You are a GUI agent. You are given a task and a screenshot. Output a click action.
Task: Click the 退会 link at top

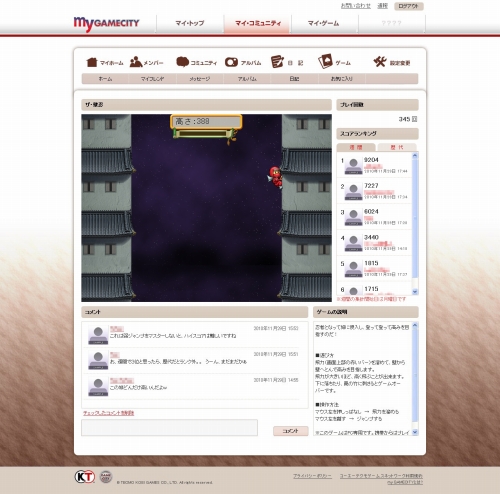tap(382, 6)
